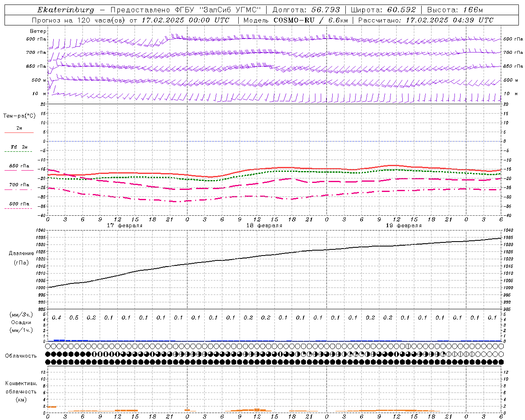
Task: Select the forecast start '17.02.2025 00:00 UTC'
Action: [x=186, y=20]
